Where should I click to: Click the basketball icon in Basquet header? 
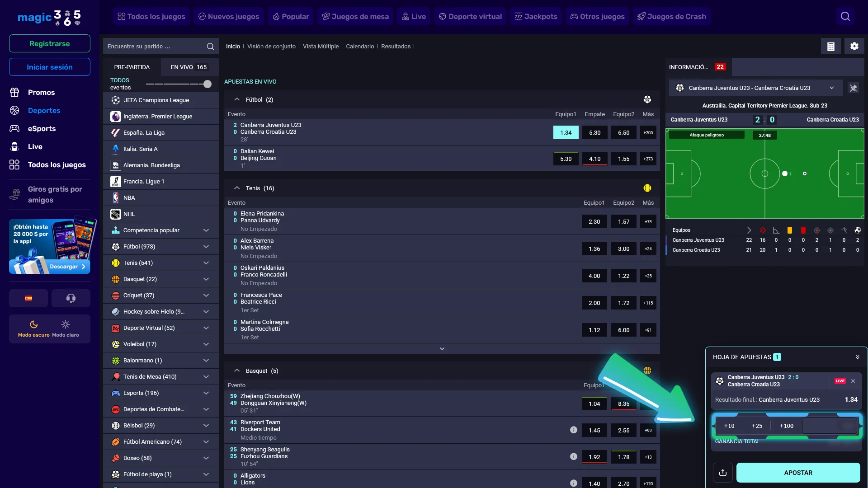tap(647, 371)
